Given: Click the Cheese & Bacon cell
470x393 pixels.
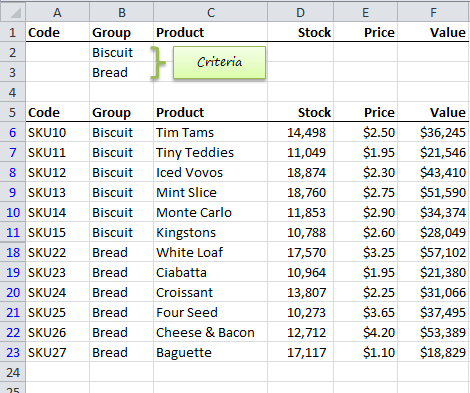Looking at the screenshot, I should (x=210, y=332).
